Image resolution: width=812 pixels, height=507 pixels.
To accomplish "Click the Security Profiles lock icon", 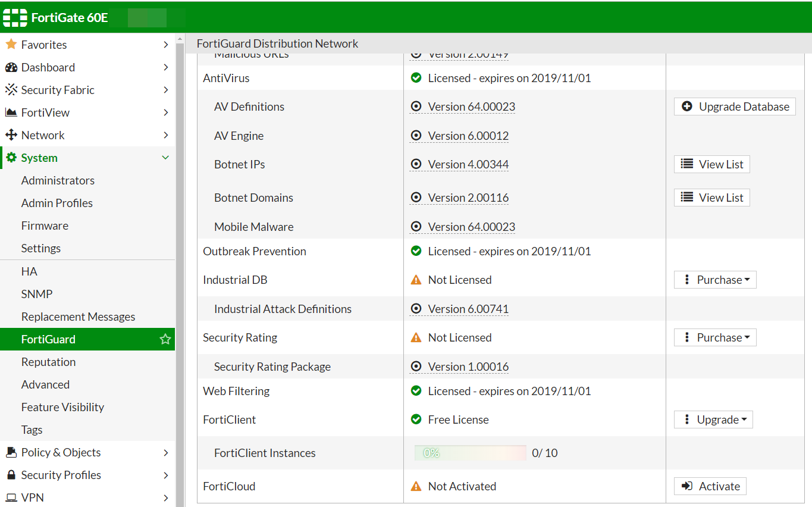I will pyautogui.click(x=11, y=475).
